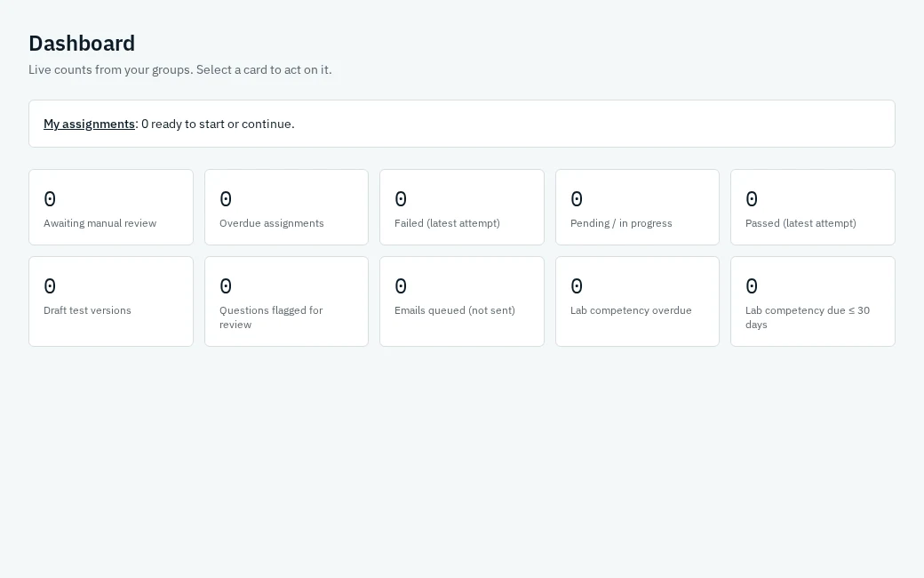This screenshot has height=578, width=924.
Task: Open the Draft test versions card
Action: coord(111,301)
